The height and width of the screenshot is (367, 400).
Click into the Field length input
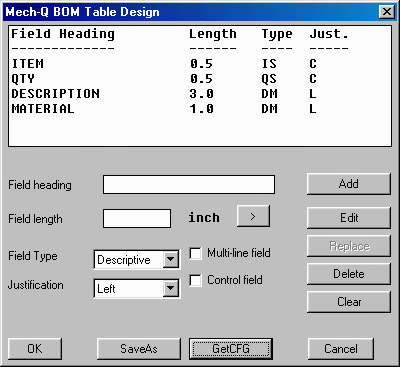pyautogui.click(x=137, y=218)
